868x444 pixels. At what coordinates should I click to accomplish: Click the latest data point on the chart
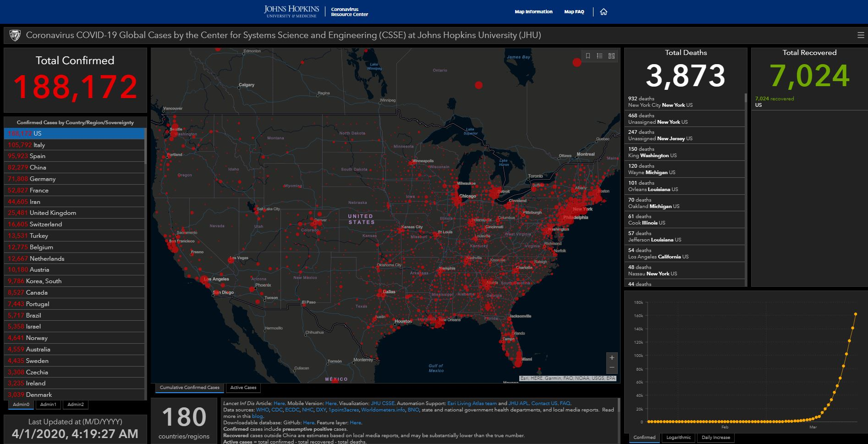tap(856, 314)
